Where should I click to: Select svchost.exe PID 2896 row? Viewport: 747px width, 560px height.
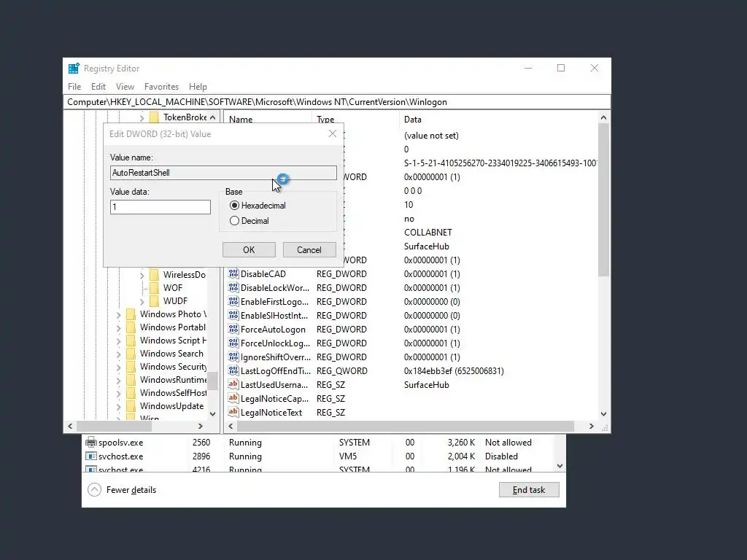tap(318, 456)
